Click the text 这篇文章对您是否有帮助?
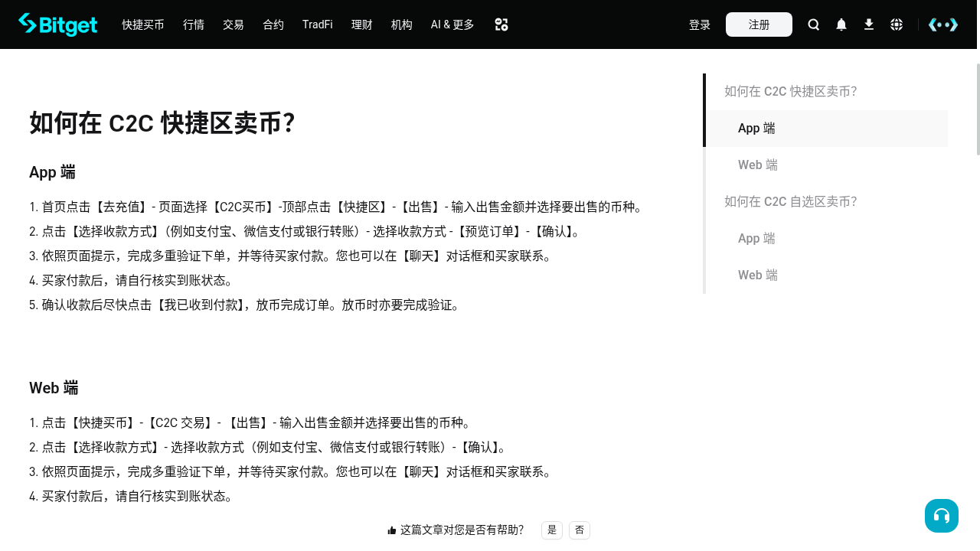The width and height of the screenshot is (980, 551). (x=462, y=530)
